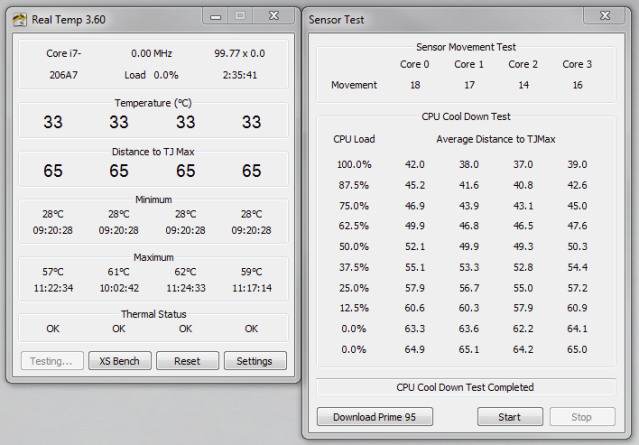Open the XS Bench benchmark

119,361
